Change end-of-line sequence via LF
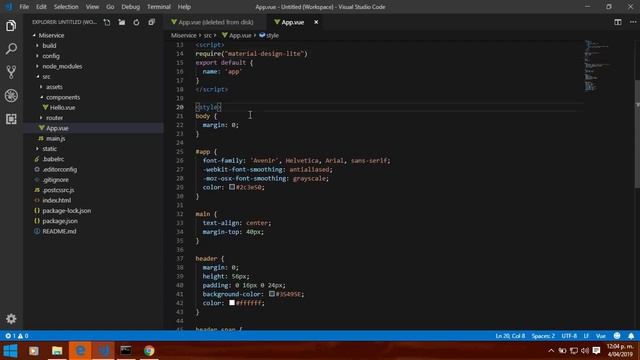The image size is (640, 360). click(586, 336)
